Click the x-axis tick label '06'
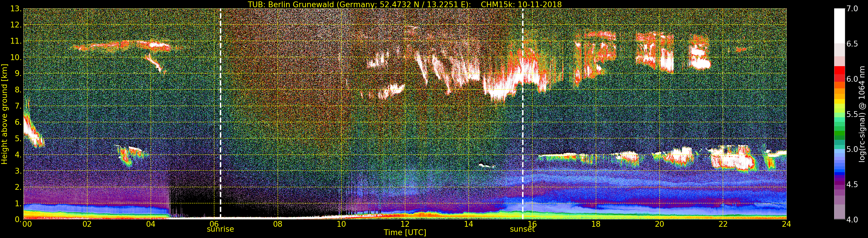 (x=214, y=224)
